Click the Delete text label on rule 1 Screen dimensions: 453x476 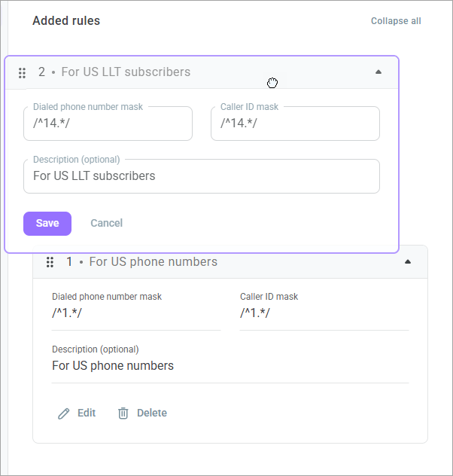[152, 413]
